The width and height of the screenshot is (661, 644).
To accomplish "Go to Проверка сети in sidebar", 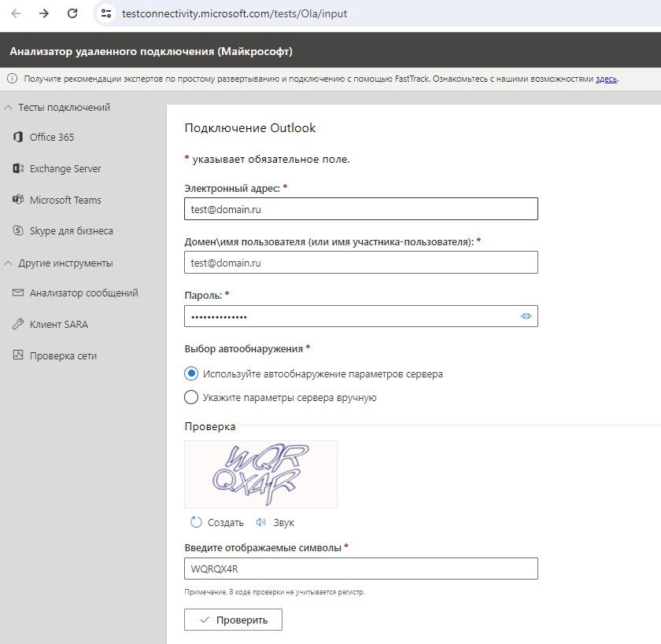I will (x=63, y=355).
